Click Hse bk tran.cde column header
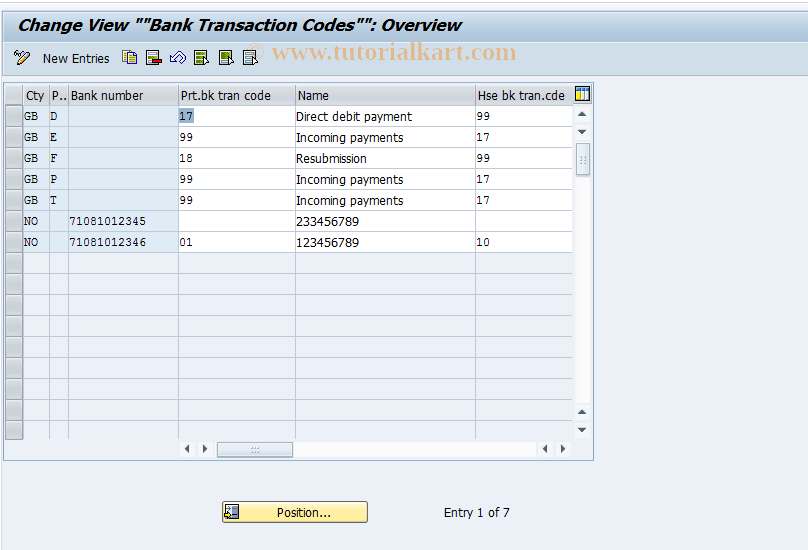This screenshot has width=808, height=550. [524, 95]
